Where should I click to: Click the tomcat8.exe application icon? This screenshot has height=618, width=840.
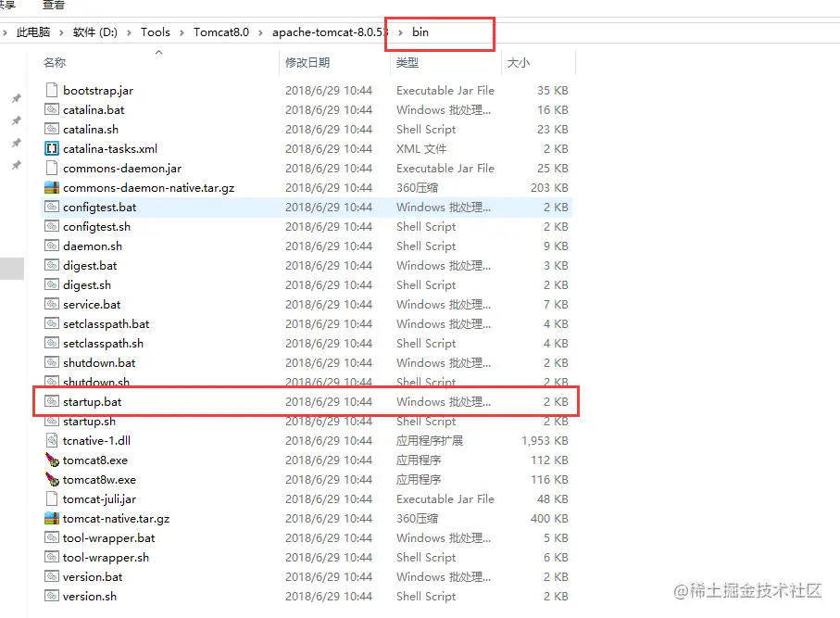(52, 460)
